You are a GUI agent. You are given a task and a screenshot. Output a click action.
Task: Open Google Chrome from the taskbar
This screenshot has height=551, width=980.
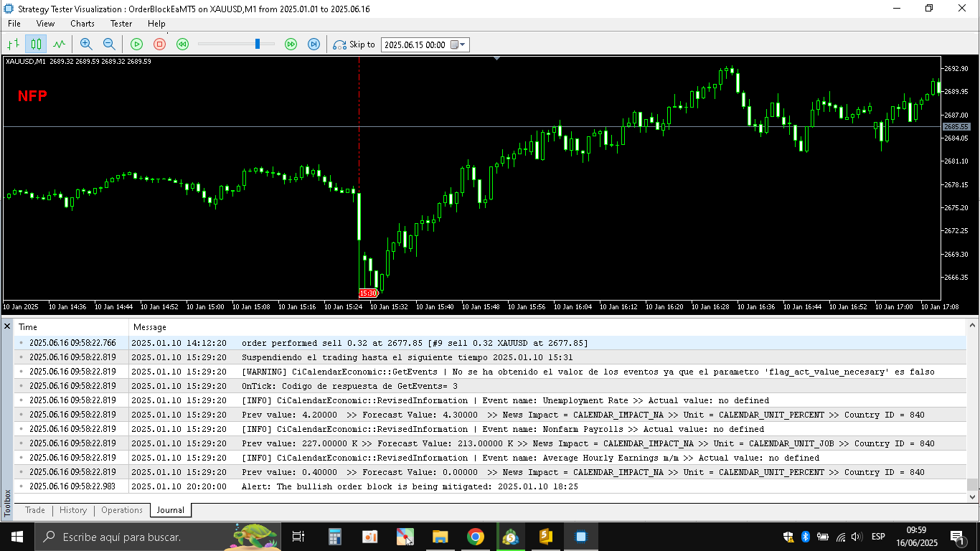tap(475, 537)
